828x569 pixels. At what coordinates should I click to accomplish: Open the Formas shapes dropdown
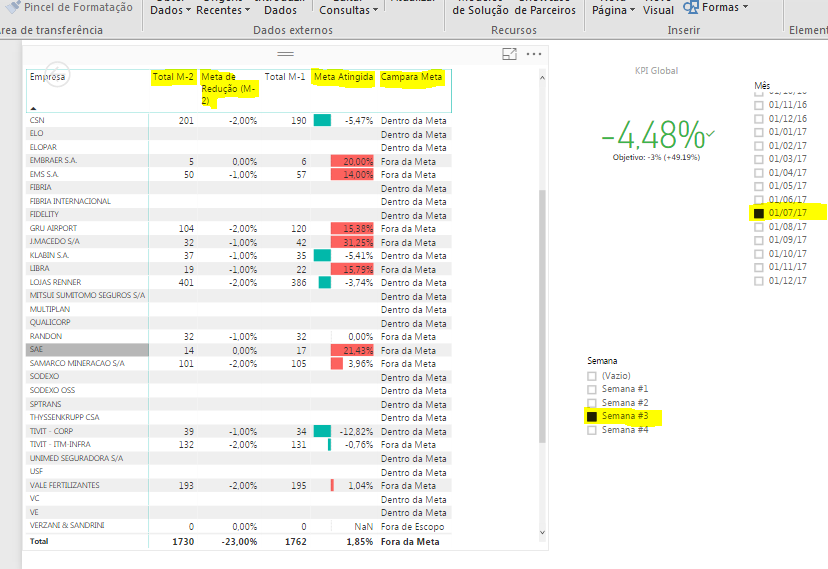coord(716,7)
